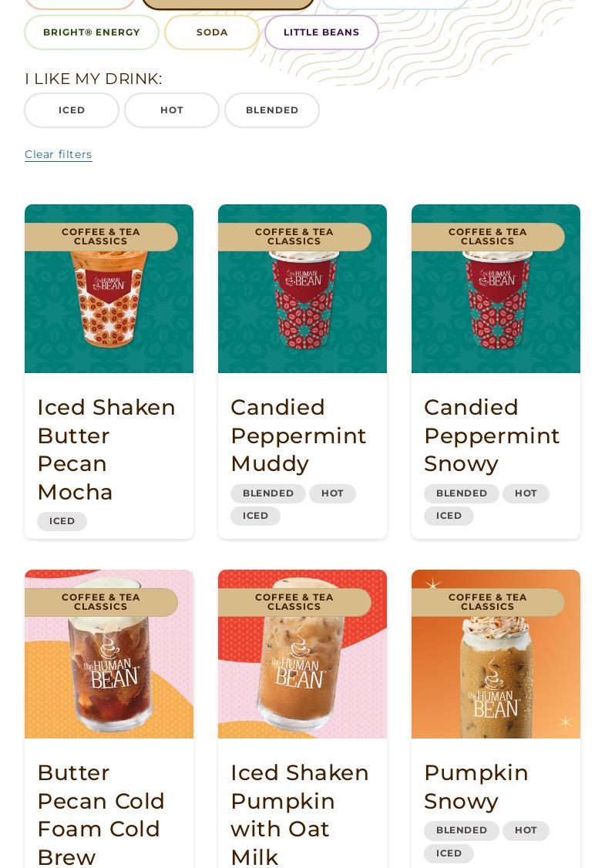Click the HOT tag under Candied Peppermint Snowy
Image resolution: width=605 pixels, height=868 pixels.
point(526,493)
